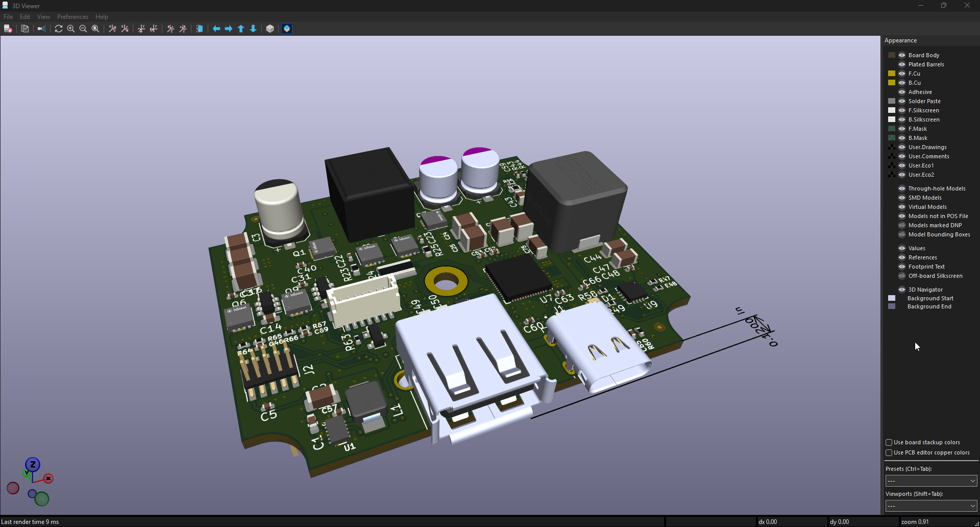
Task: Flip the board view
Action: pyautogui.click(x=200, y=29)
